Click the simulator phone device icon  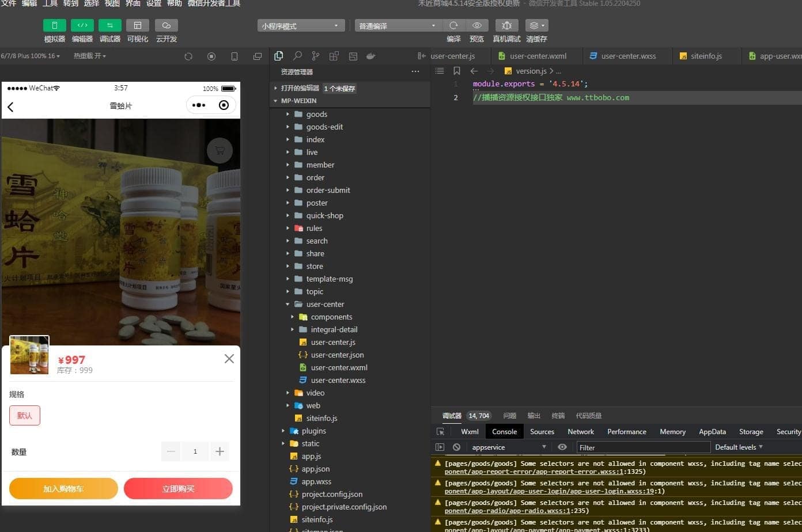click(x=234, y=56)
